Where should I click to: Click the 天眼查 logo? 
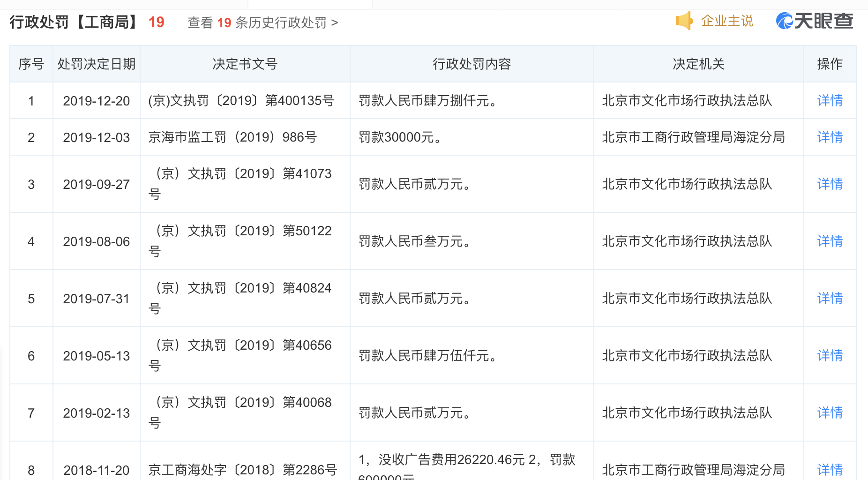(x=815, y=21)
